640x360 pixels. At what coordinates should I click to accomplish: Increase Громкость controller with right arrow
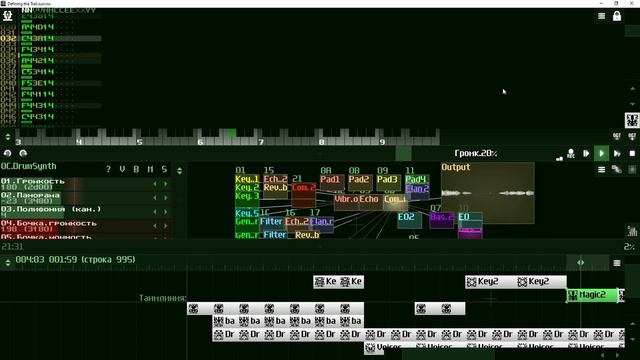tap(166, 184)
